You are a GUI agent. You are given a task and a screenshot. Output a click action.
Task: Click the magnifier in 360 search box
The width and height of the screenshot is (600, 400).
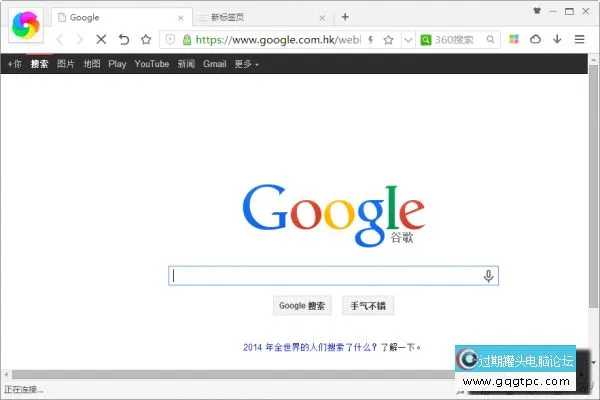pyautogui.click(x=490, y=39)
